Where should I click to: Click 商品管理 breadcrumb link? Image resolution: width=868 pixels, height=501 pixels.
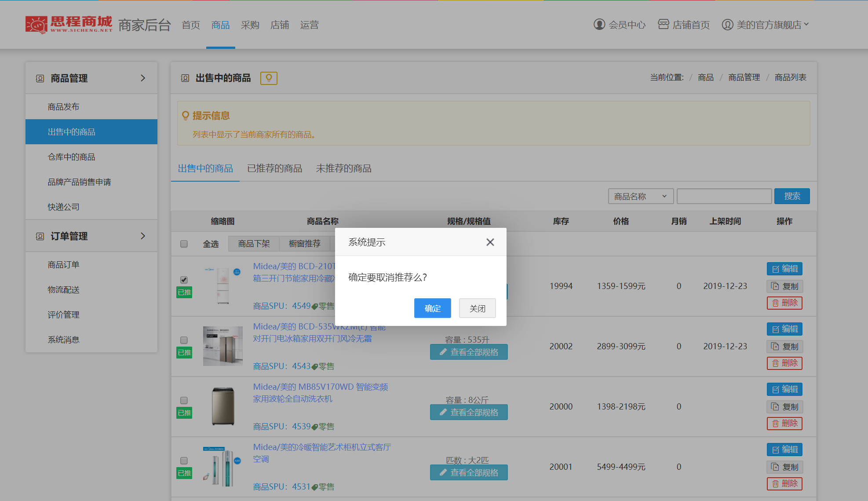pyautogui.click(x=744, y=77)
